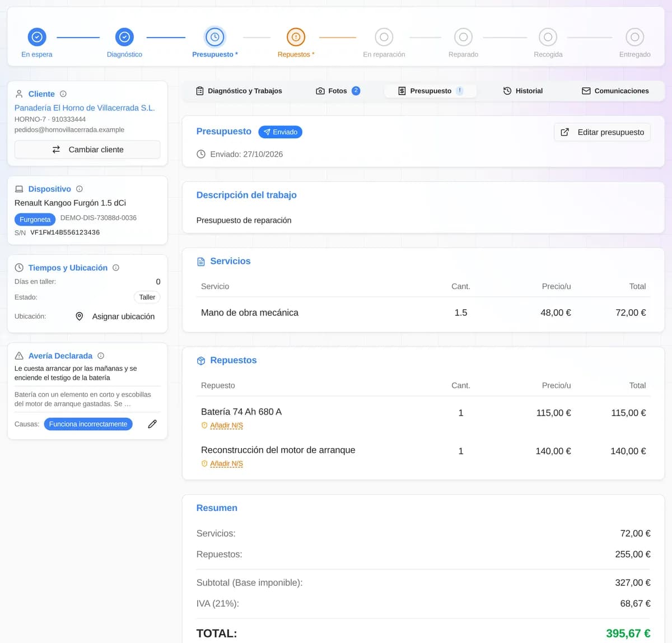
Task: Open the Avería Declarada info icon
Action: click(101, 356)
